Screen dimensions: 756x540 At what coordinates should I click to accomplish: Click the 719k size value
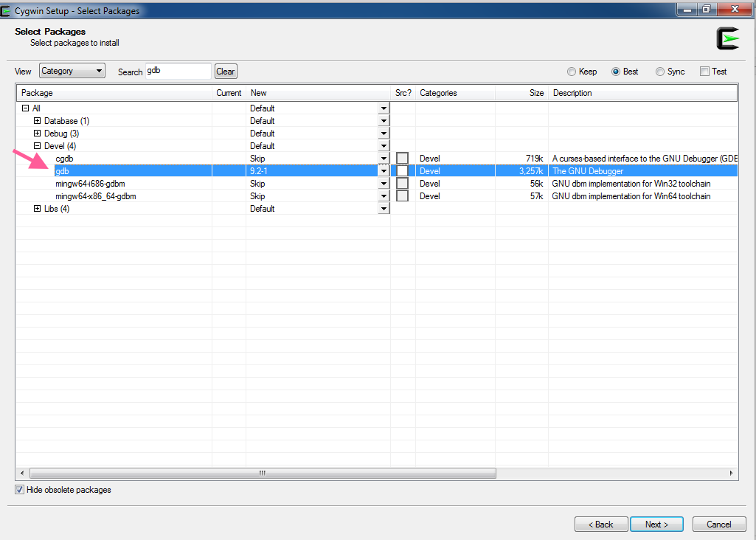click(534, 158)
